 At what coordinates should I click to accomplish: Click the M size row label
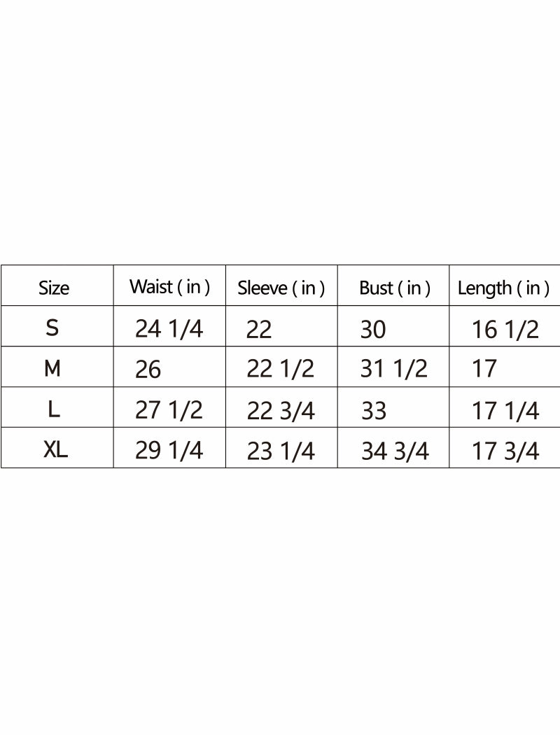[52, 368]
